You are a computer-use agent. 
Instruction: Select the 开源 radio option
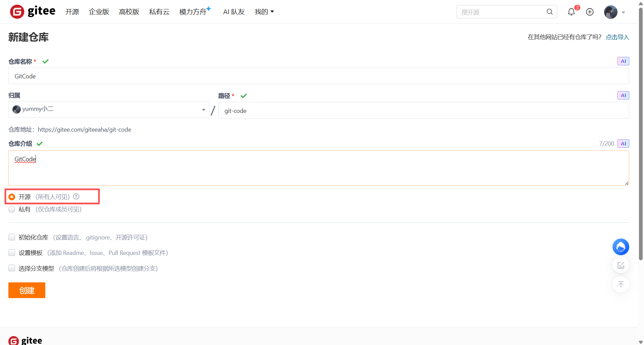coord(12,197)
